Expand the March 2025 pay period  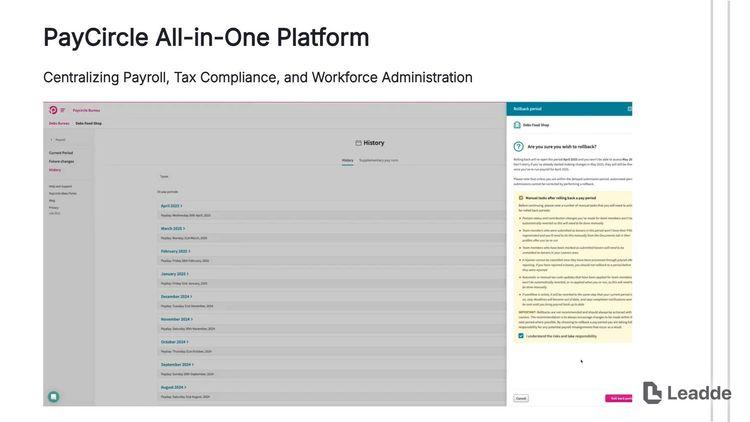(x=172, y=229)
